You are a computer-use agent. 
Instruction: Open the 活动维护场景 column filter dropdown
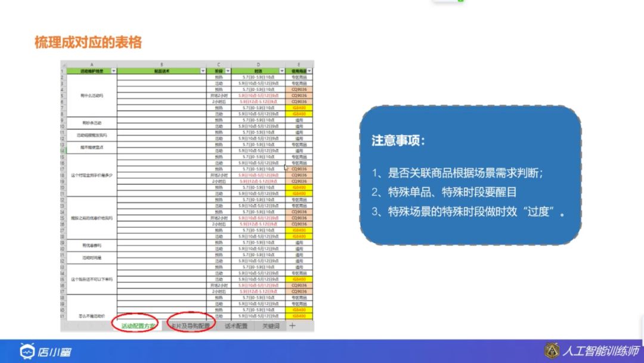pyautogui.click(x=114, y=70)
